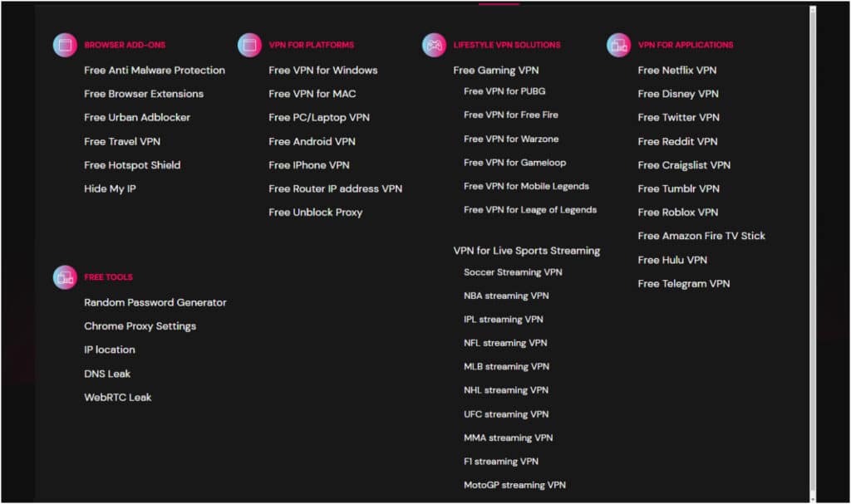Click the VPN for Applications icon
The height and width of the screenshot is (504, 851).
(x=618, y=45)
